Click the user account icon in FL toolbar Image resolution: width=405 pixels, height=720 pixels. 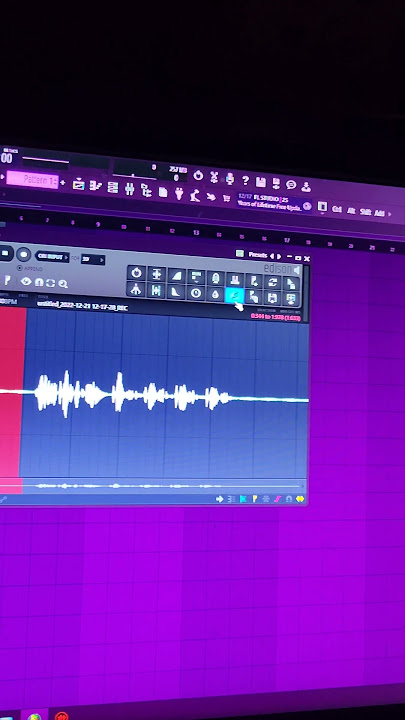point(306,186)
